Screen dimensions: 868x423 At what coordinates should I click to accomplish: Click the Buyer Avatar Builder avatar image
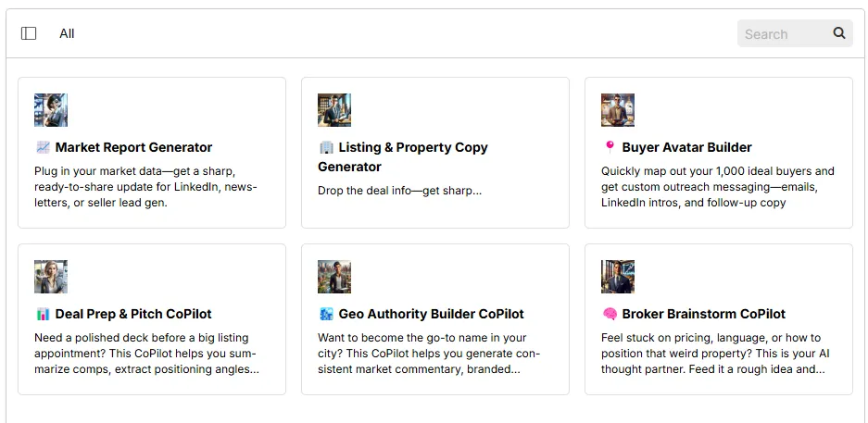coord(618,110)
